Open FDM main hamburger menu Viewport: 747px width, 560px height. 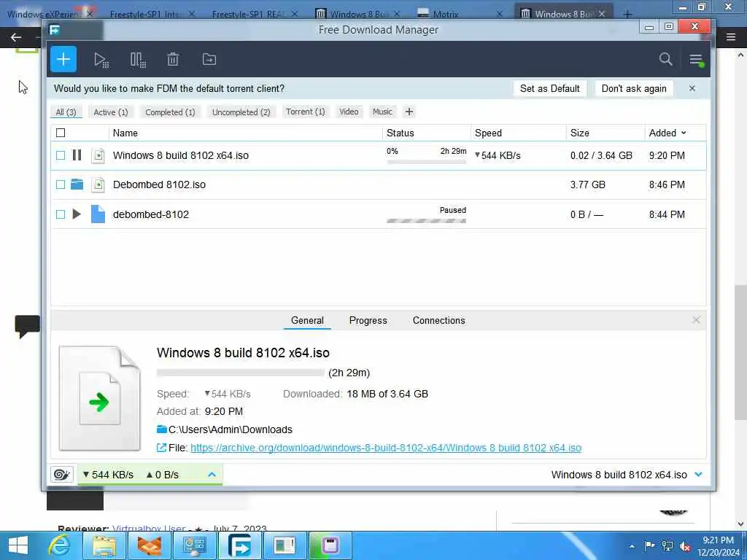(x=696, y=60)
